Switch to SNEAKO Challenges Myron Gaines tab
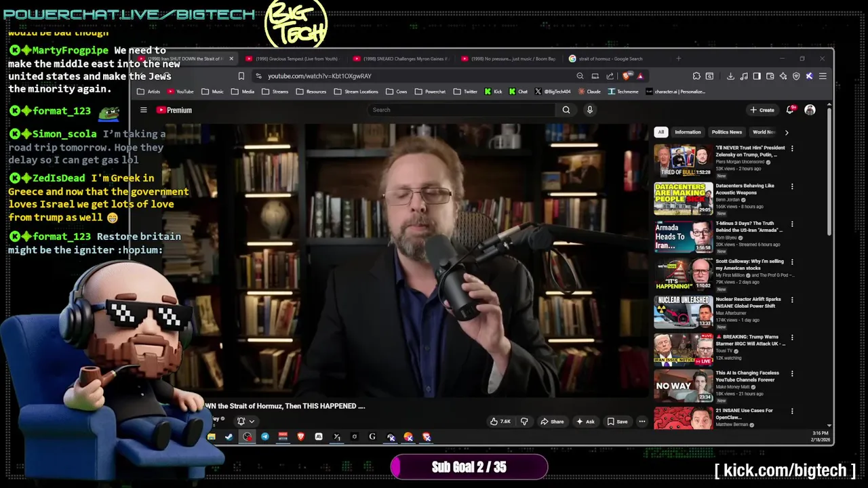 pyautogui.click(x=400, y=59)
